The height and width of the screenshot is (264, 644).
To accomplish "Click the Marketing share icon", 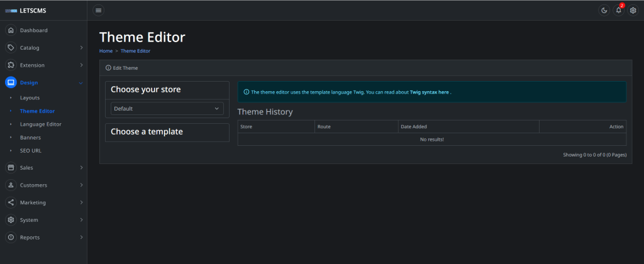I will [x=11, y=202].
